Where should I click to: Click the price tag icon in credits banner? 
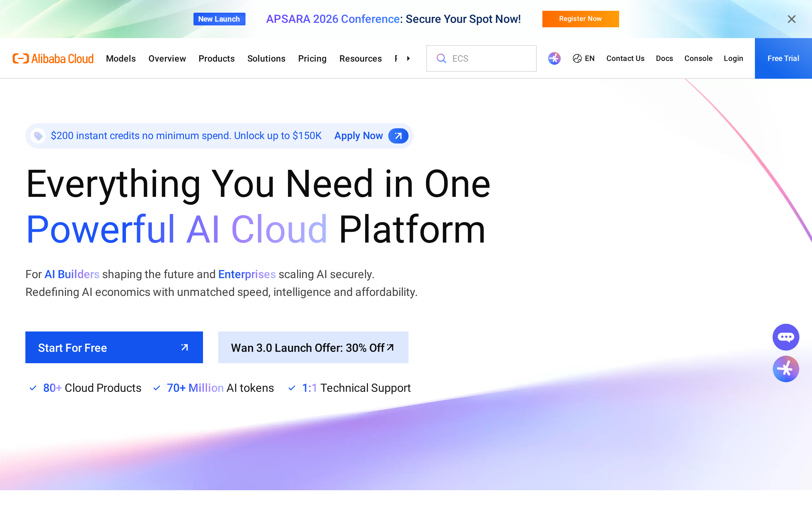[x=38, y=136]
